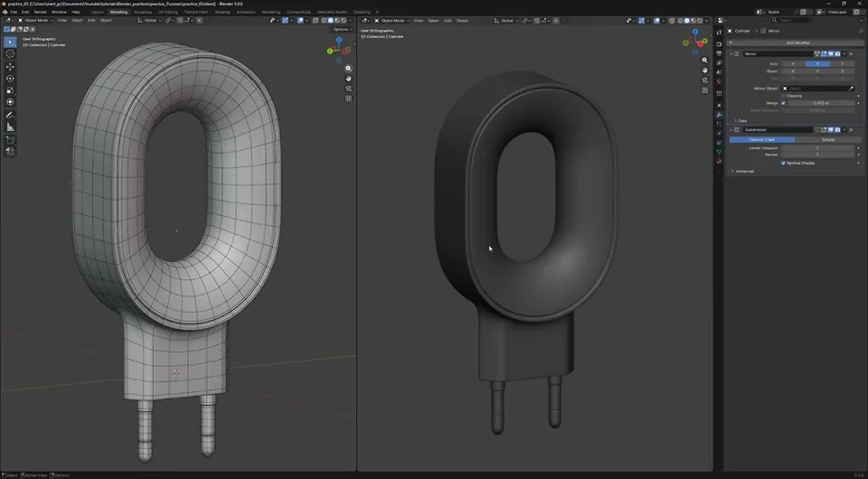Uncheck the Merge checkbox
Screen dimensions: 868x479
click(783, 103)
